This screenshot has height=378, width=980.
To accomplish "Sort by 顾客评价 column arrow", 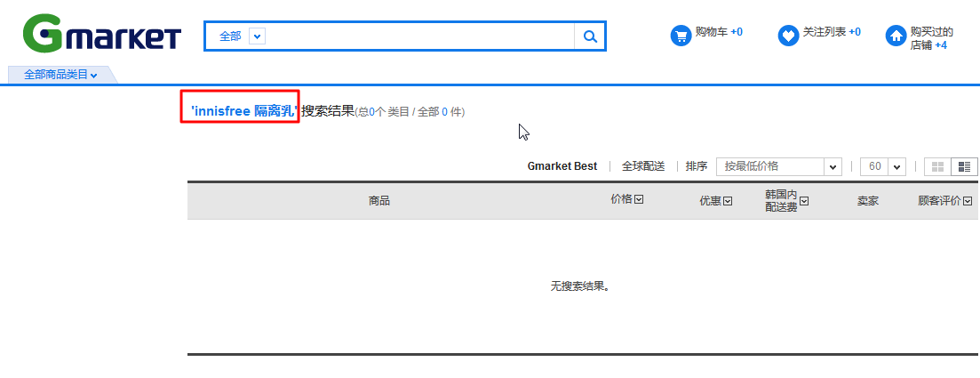I will pyautogui.click(x=968, y=201).
